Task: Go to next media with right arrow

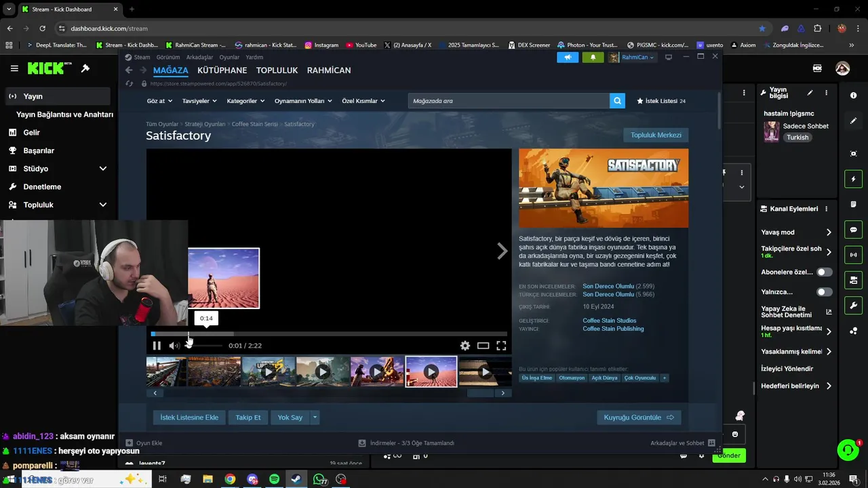Action: coord(502,251)
